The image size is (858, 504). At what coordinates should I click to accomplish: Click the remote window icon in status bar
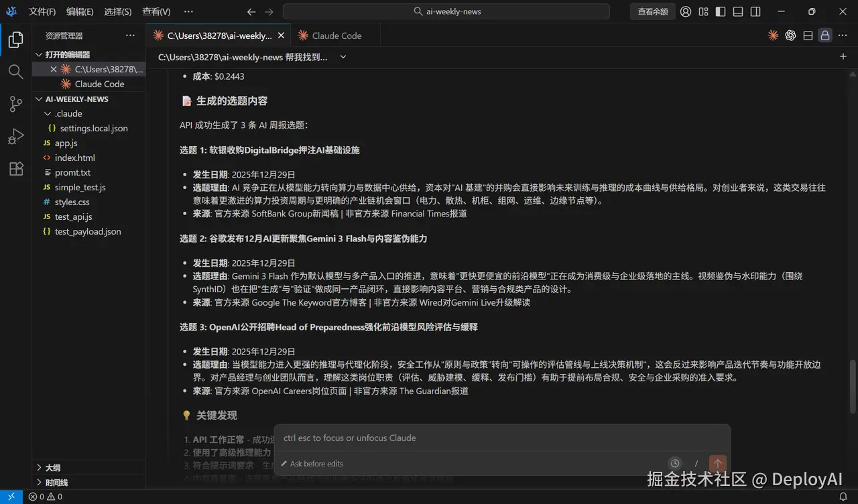pyautogui.click(x=11, y=497)
